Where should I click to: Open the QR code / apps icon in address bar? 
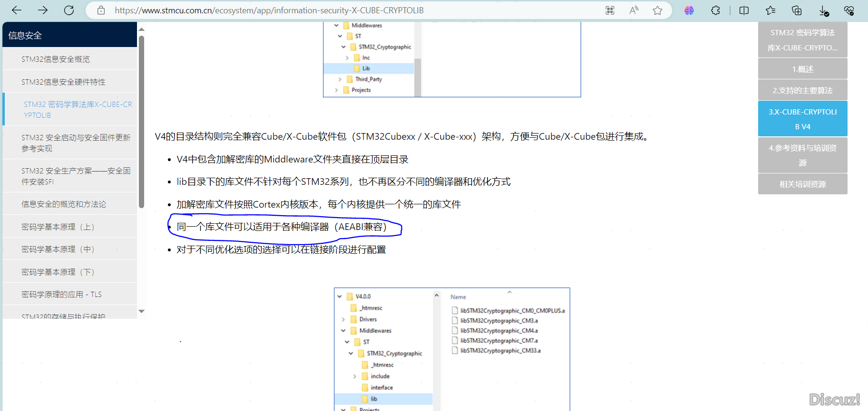coord(610,10)
